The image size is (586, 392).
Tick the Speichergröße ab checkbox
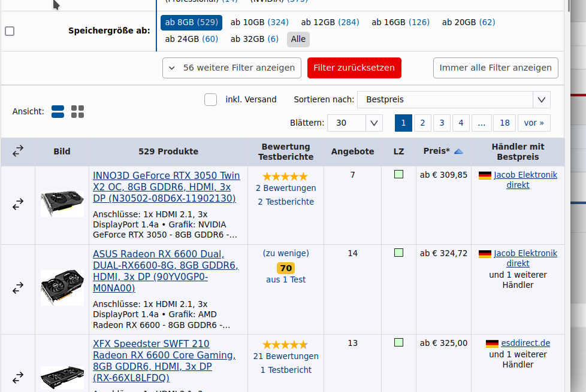[10, 31]
